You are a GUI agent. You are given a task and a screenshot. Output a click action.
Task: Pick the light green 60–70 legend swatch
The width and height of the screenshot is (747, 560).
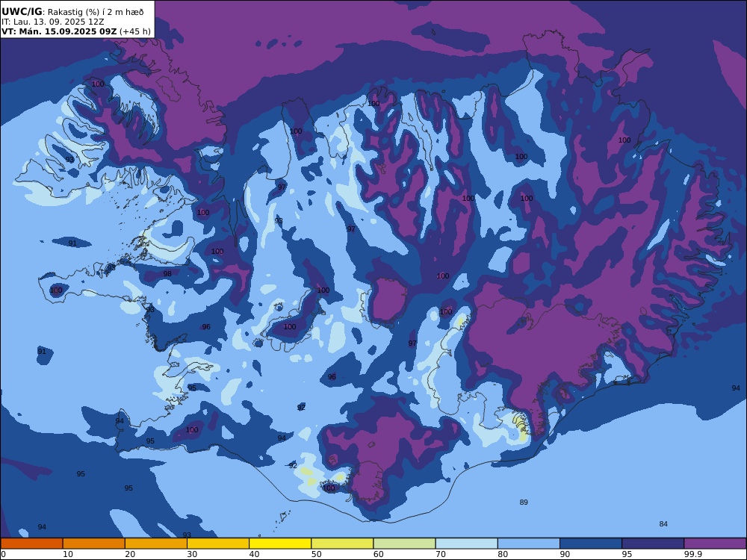404,544
